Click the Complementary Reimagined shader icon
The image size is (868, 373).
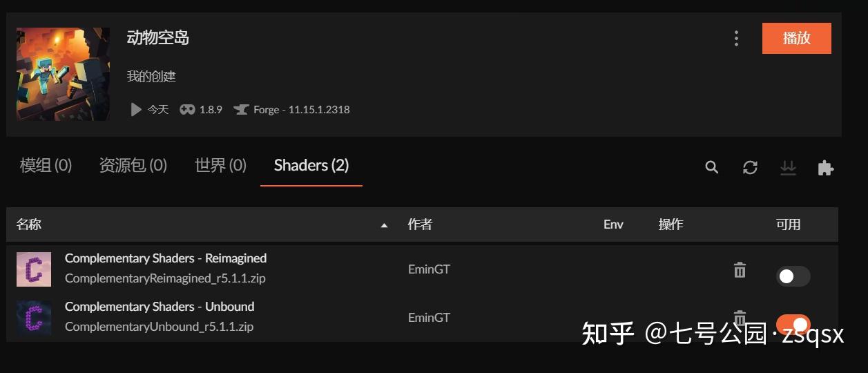(34, 269)
